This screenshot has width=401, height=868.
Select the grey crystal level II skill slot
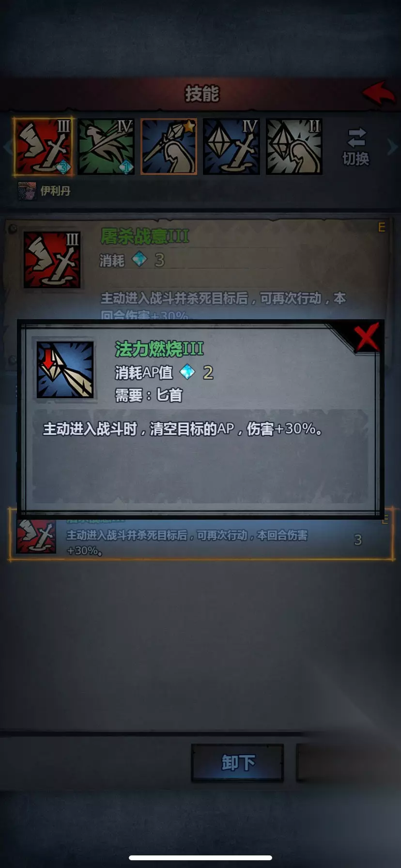pos(294,146)
